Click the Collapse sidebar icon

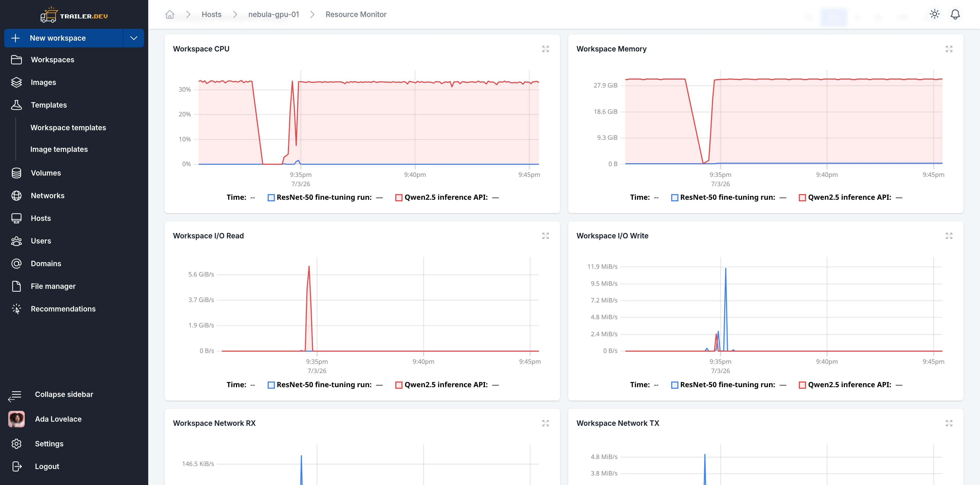pyautogui.click(x=15, y=396)
